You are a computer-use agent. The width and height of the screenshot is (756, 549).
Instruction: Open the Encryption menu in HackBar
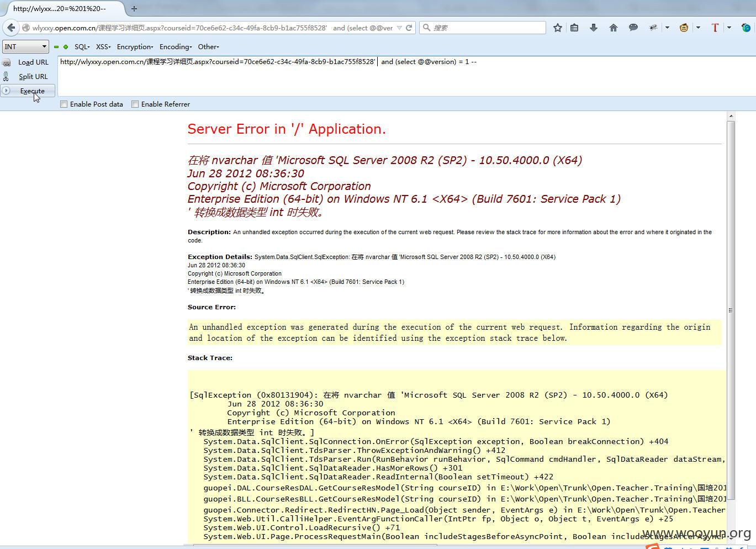click(x=135, y=47)
